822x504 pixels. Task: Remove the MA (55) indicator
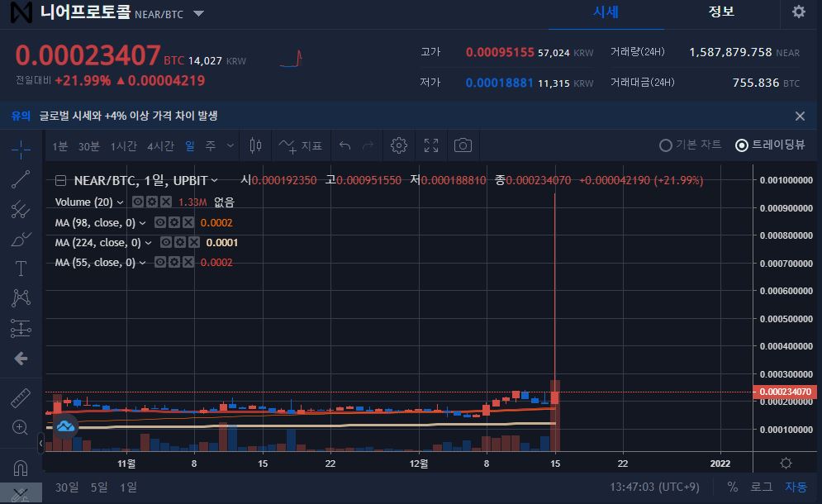188,262
